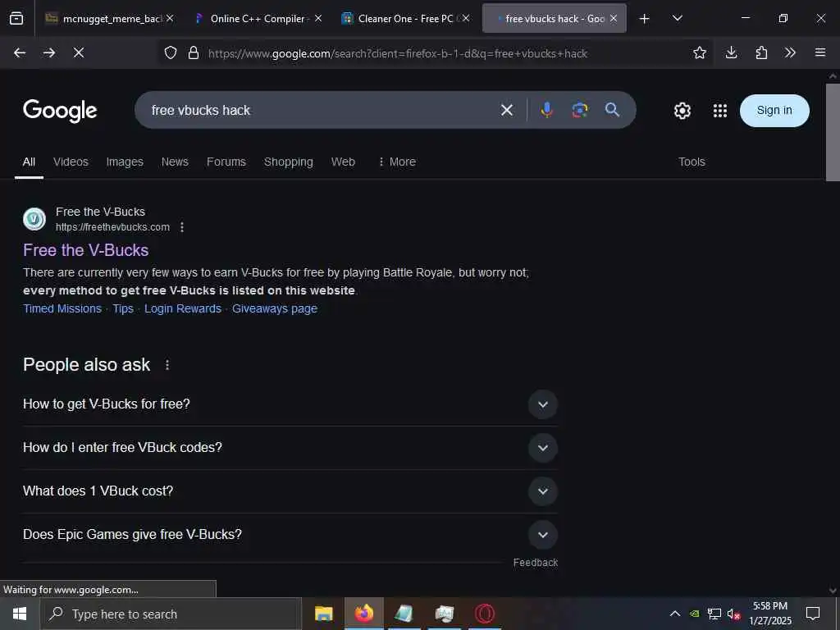Image resolution: width=840 pixels, height=630 pixels.
Task: Open Firefox downloads panel
Action: click(731, 52)
